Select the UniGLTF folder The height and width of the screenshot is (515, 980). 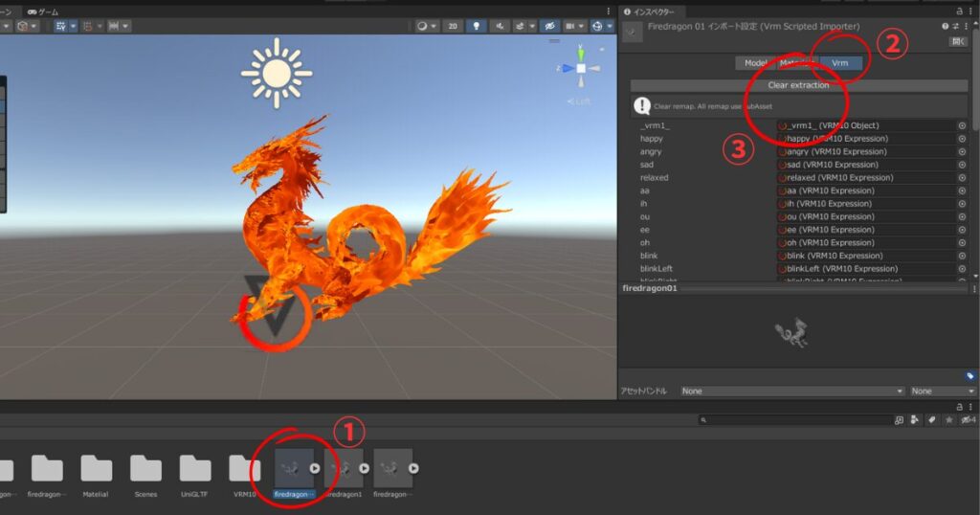[x=194, y=476]
